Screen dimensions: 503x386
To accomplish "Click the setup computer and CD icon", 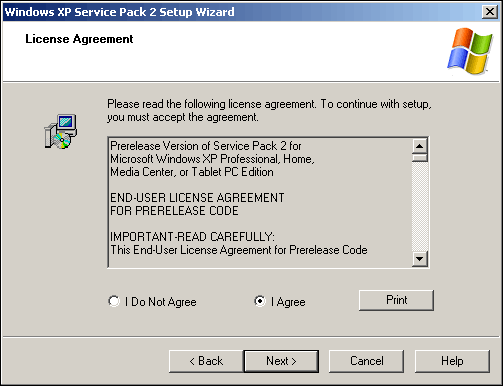I will 61,131.
